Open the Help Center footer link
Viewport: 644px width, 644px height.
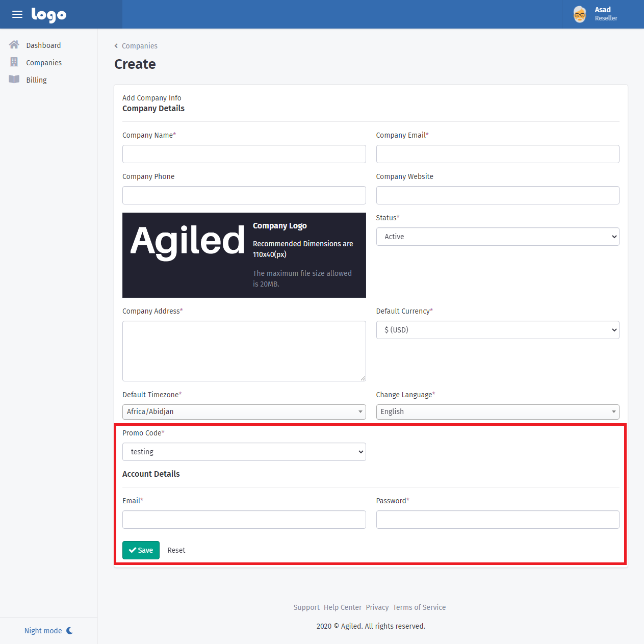(343, 607)
